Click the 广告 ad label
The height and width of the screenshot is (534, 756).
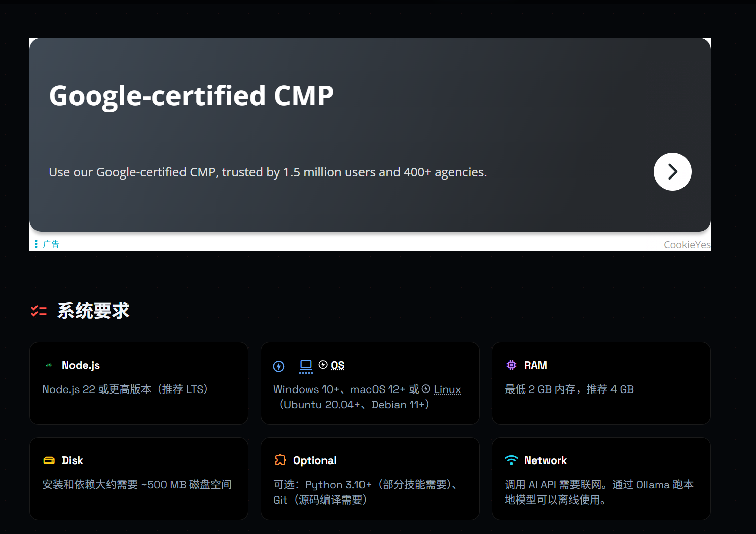point(51,244)
